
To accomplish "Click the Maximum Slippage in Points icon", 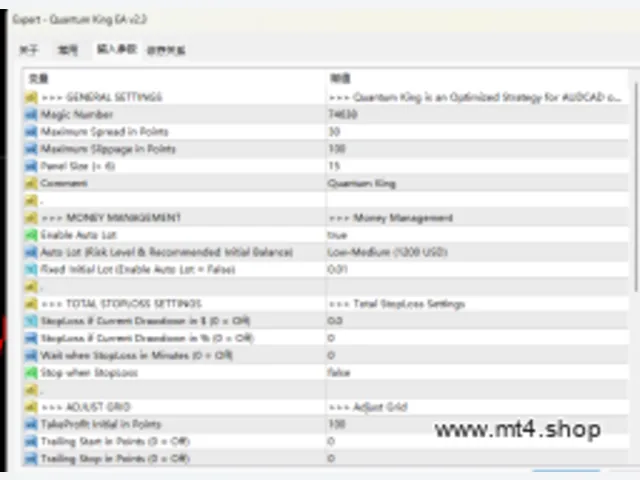I will 31,149.
